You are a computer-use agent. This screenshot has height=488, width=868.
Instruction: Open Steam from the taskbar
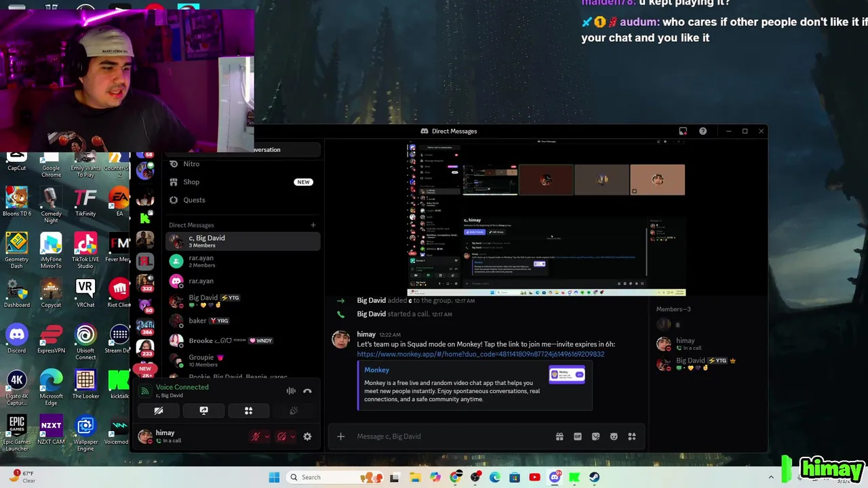coord(594,477)
